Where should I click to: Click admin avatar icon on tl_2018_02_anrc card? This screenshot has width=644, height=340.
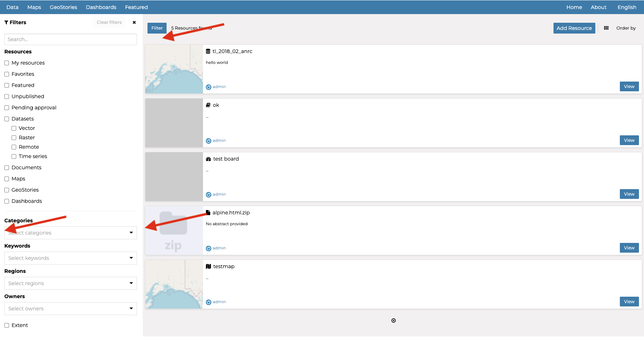coord(208,87)
